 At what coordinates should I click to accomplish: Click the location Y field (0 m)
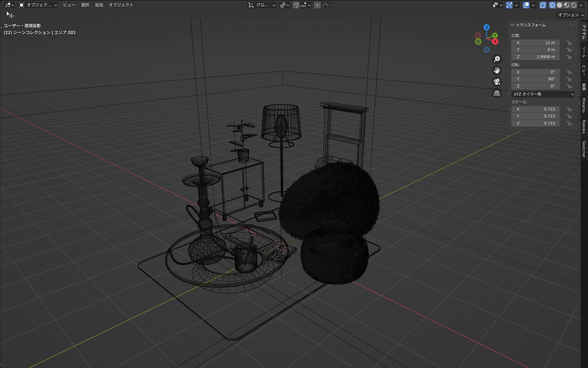pyautogui.click(x=535, y=50)
